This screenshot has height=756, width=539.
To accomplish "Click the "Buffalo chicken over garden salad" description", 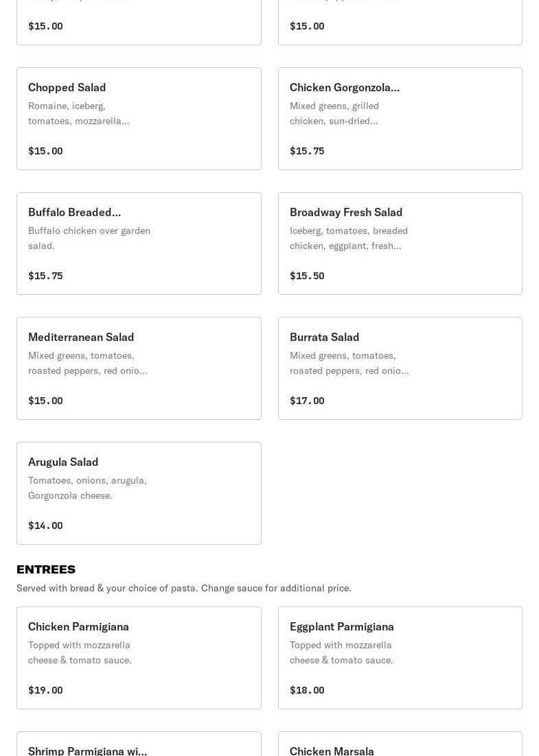I will point(89,238).
